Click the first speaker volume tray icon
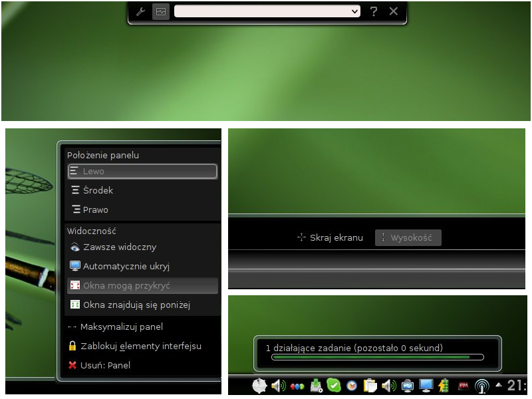 [x=279, y=386]
